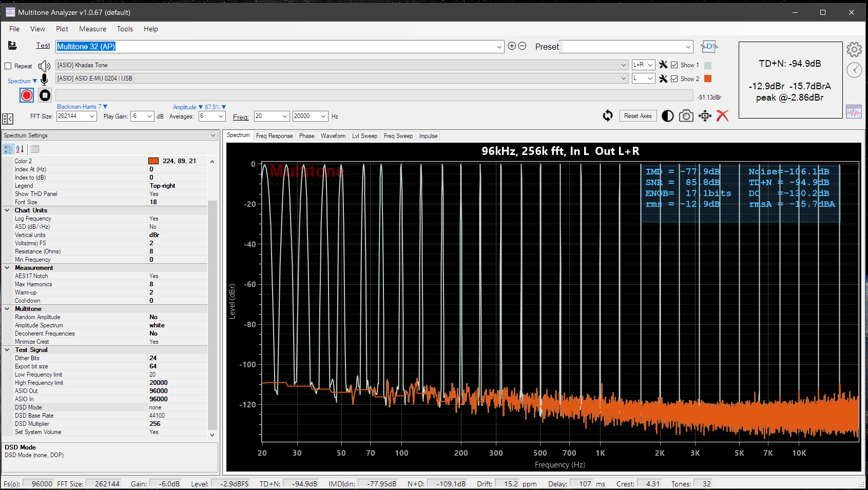Click the property pages icon

tap(35, 149)
